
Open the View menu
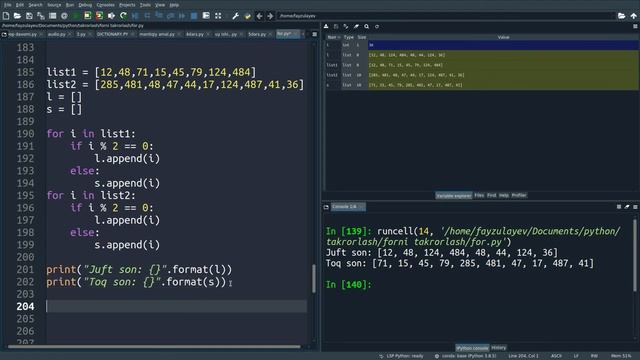pos(160,5)
